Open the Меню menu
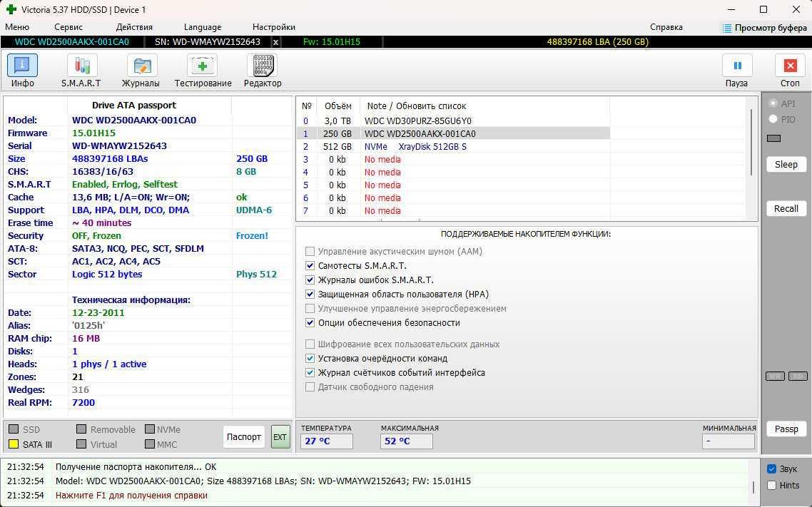 coord(17,27)
